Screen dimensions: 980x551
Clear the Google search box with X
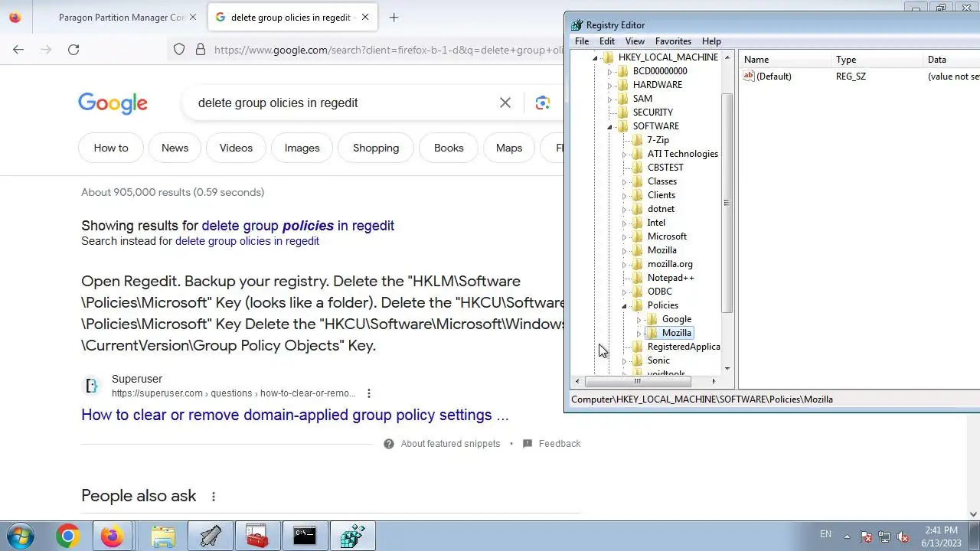pyautogui.click(x=505, y=103)
